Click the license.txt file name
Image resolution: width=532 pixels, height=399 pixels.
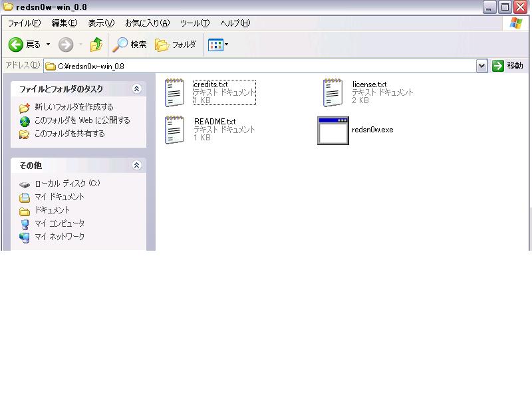coord(369,84)
